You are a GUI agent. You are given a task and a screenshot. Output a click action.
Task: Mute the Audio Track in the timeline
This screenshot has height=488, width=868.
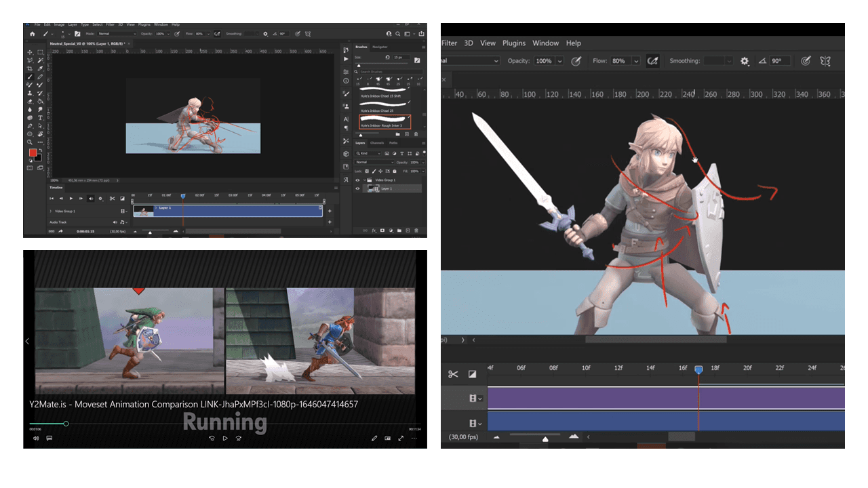115,222
